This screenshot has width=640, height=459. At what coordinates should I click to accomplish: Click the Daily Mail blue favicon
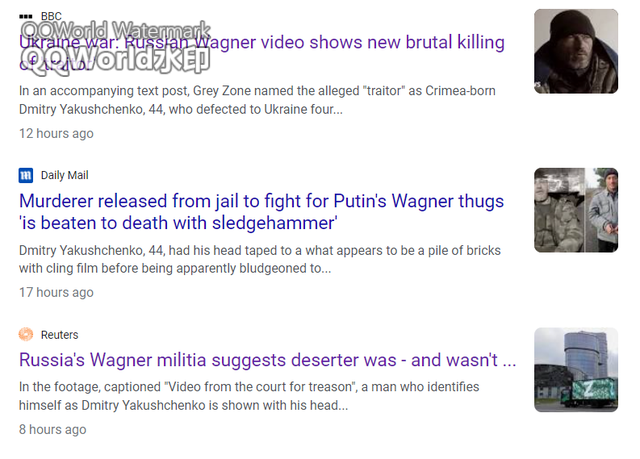point(26,175)
